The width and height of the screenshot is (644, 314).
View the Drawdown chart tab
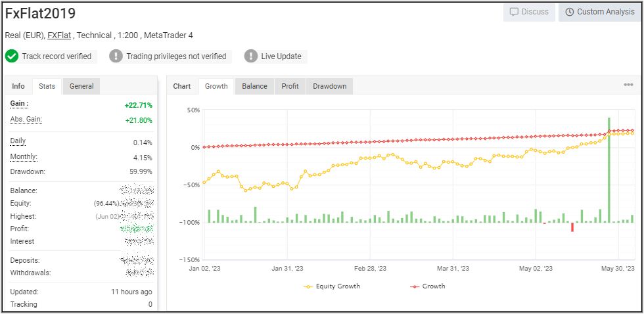329,86
